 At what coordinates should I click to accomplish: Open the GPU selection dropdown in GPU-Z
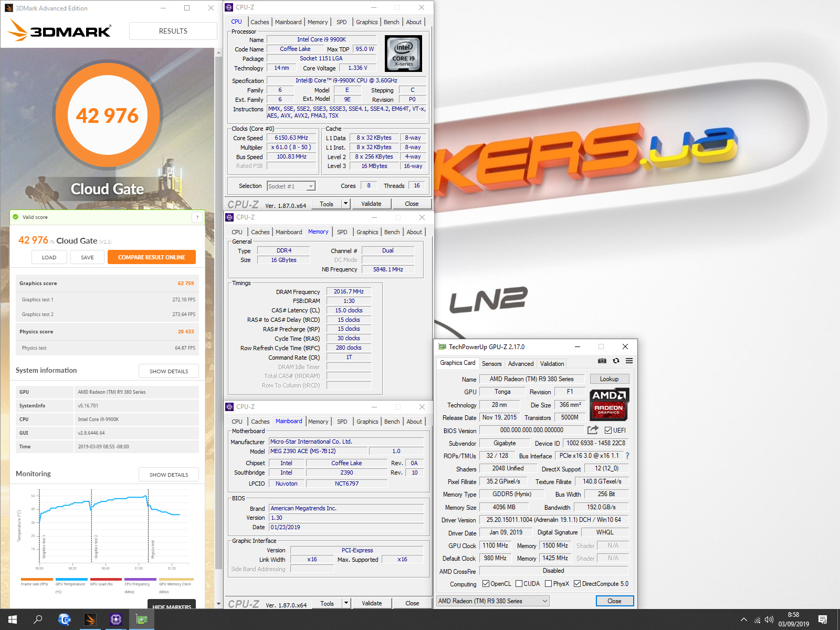[493, 601]
